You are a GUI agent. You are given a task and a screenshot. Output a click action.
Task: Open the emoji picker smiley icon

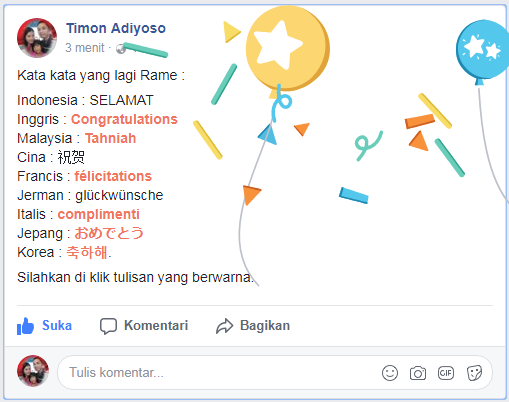tap(390, 373)
